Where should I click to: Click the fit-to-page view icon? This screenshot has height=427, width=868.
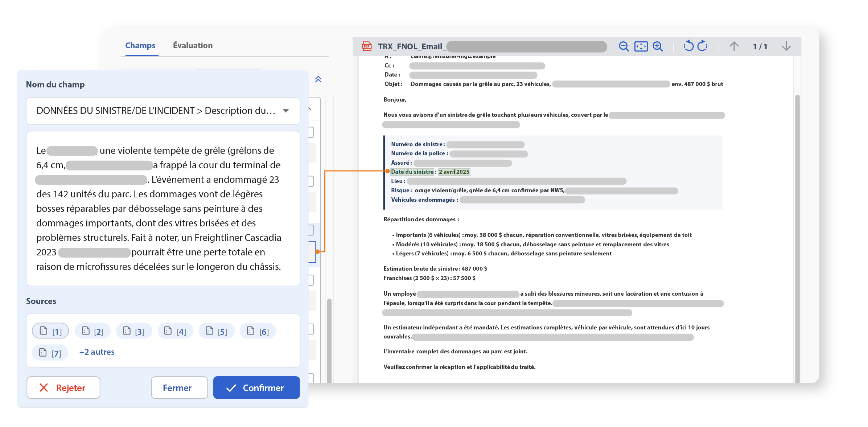click(641, 46)
